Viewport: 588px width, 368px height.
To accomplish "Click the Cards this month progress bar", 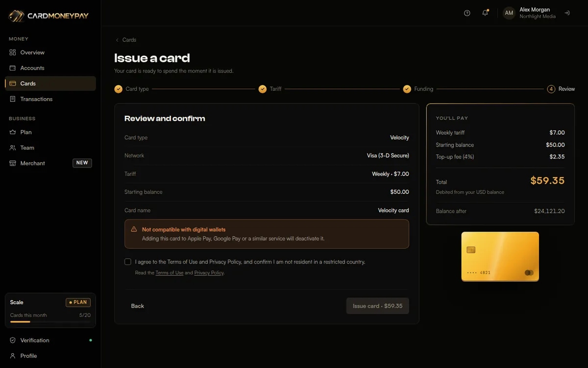I will click(x=50, y=322).
